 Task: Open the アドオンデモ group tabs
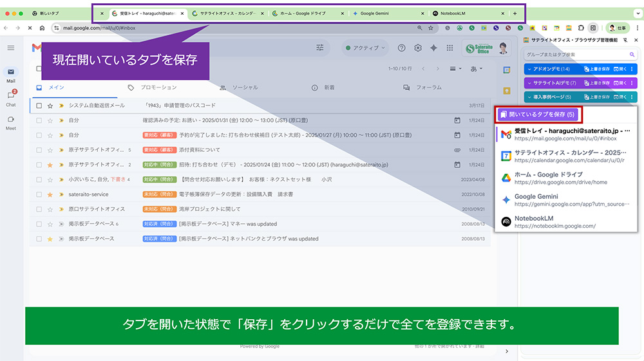620,69
